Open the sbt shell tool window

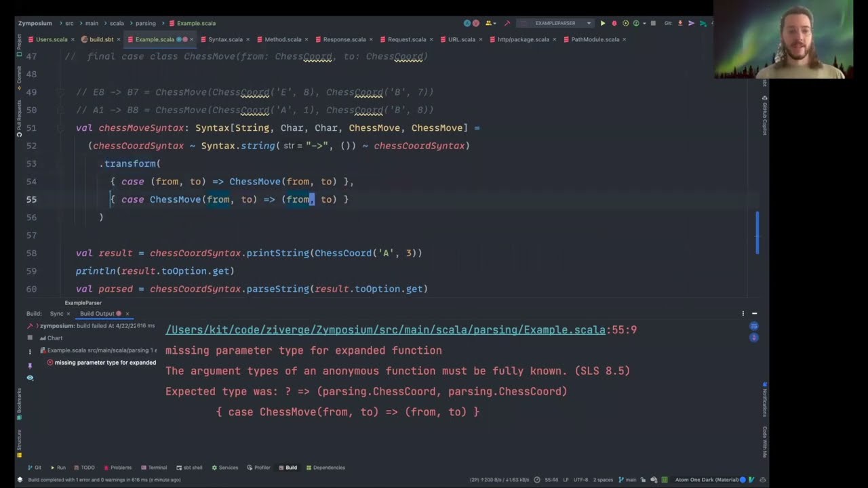[x=192, y=467]
